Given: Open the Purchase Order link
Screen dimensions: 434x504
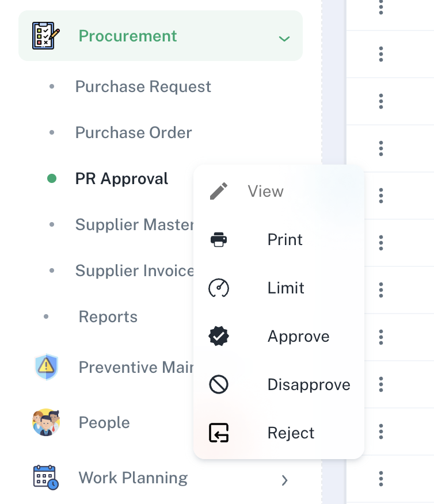Looking at the screenshot, I should (134, 132).
